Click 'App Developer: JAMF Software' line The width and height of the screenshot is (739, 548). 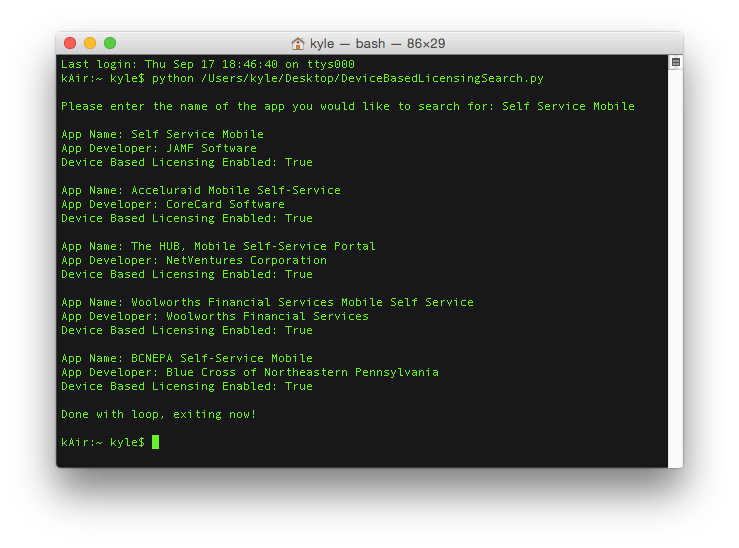coord(159,148)
